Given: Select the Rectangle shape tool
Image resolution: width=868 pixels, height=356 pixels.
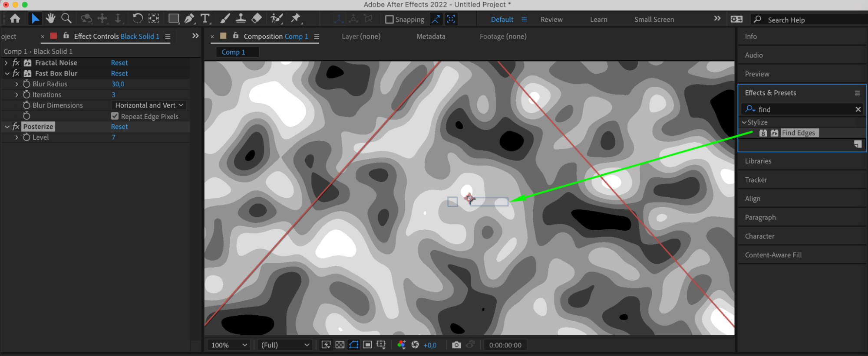Looking at the screenshot, I should pyautogui.click(x=174, y=18).
